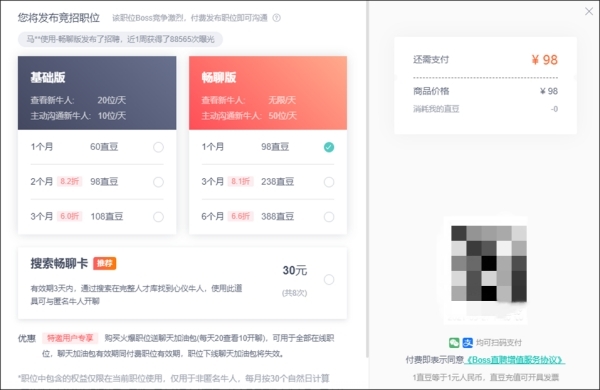
Task: Click the 基础版 plan header
Action: (97, 93)
